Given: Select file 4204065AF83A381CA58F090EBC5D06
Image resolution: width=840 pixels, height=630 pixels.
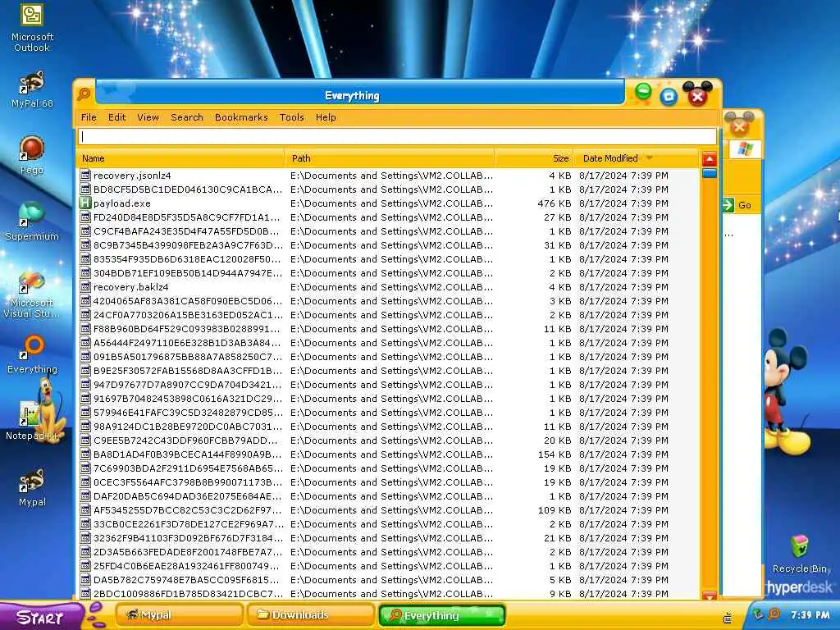Looking at the screenshot, I should pos(388,300).
